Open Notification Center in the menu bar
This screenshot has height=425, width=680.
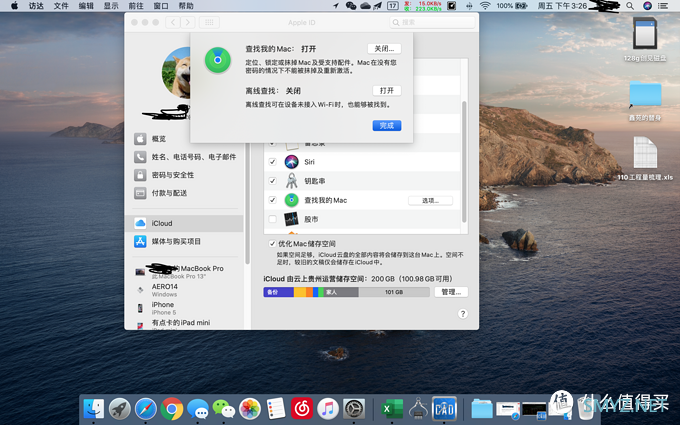pos(663,6)
